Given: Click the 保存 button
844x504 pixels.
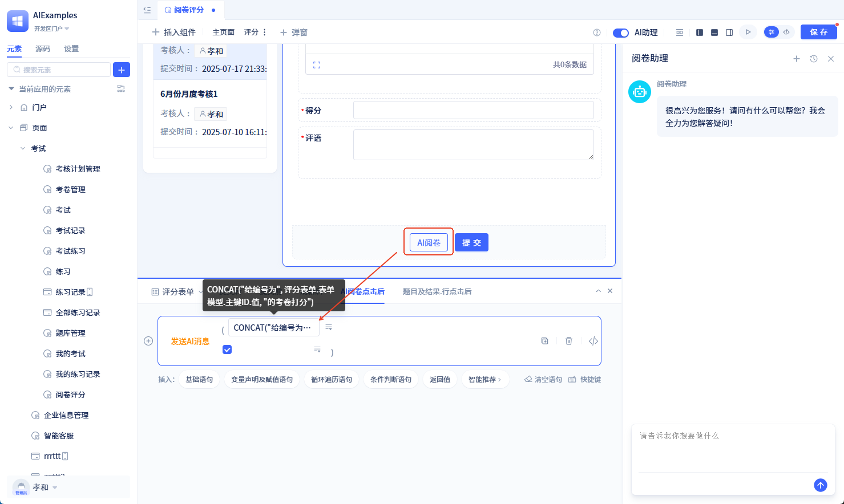Looking at the screenshot, I should click(818, 32).
